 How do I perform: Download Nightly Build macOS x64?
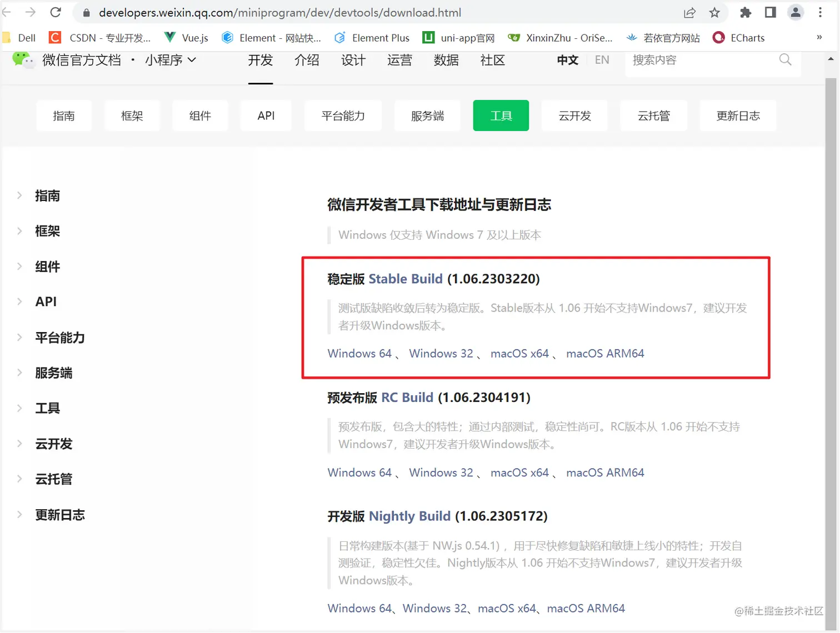(x=507, y=608)
